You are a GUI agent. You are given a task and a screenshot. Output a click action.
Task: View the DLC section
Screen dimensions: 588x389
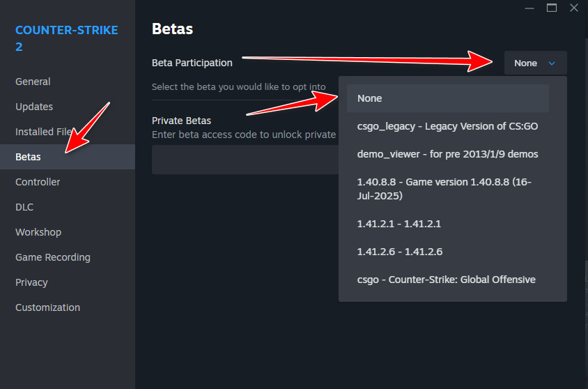[x=24, y=207]
